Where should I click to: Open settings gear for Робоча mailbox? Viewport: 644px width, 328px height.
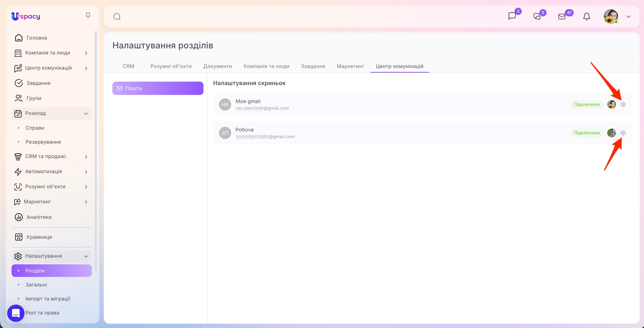pyautogui.click(x=623, y=133)
